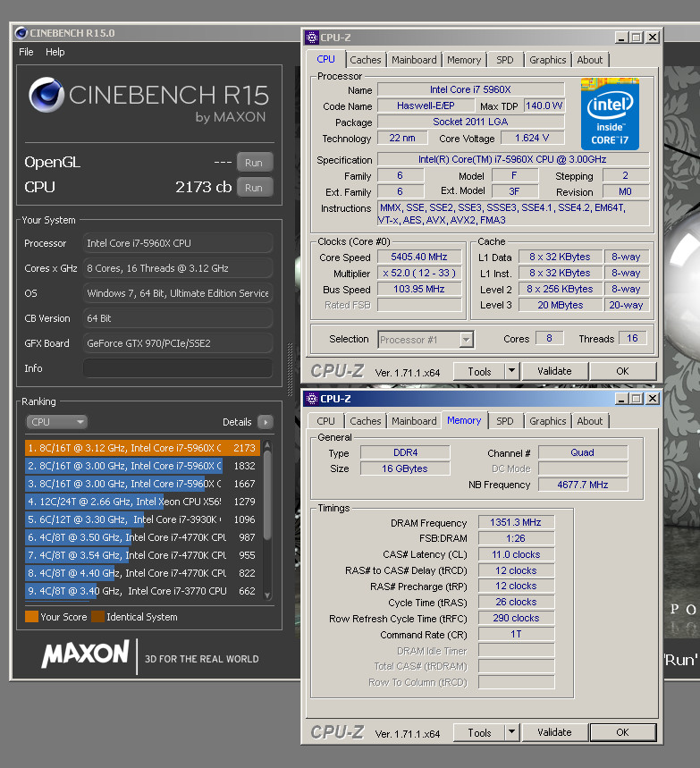Switch to Graphics tab in top CPU-Z window
Image resolution: width=700 pixels, height=768 pixels.
click(548, 60)
